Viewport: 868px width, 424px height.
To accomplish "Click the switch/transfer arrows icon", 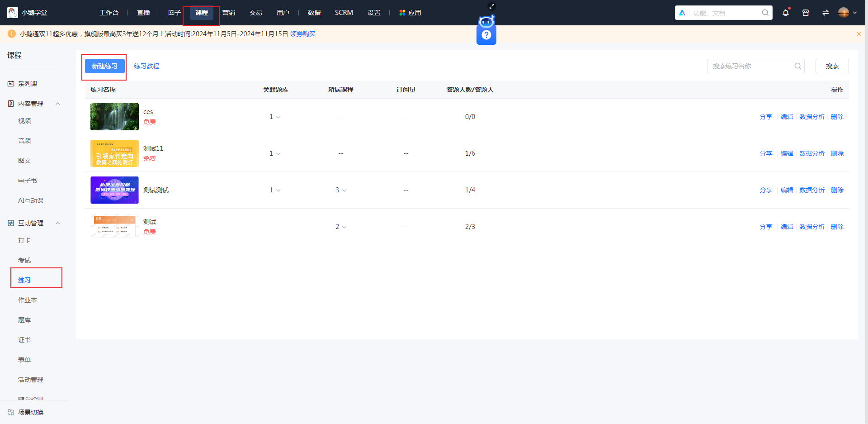I will coord(825,13).
